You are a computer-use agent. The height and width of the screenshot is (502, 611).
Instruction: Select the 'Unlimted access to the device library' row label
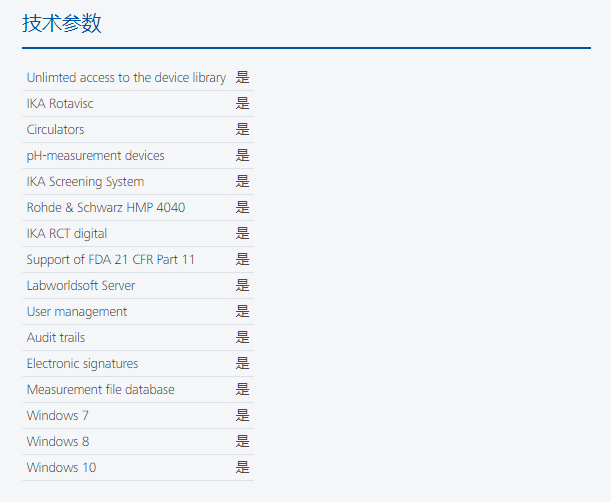pos(126,78)
